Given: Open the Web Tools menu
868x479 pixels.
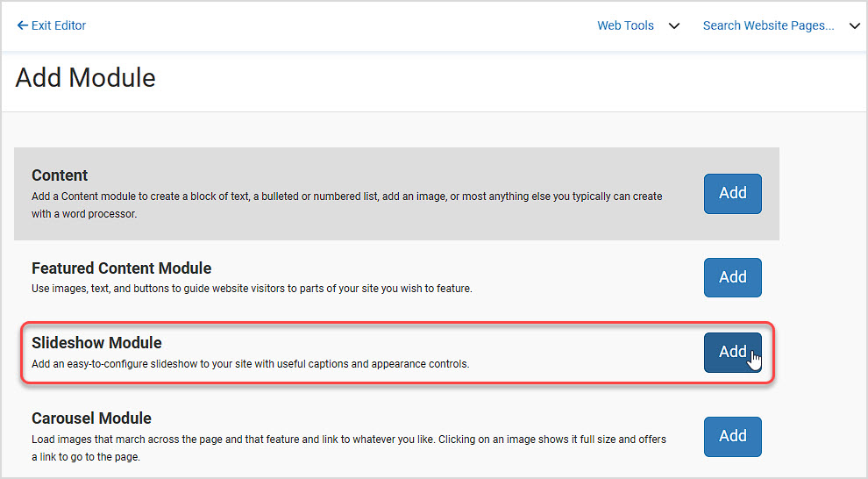Looking at the screenshot, I should (625, 25).
